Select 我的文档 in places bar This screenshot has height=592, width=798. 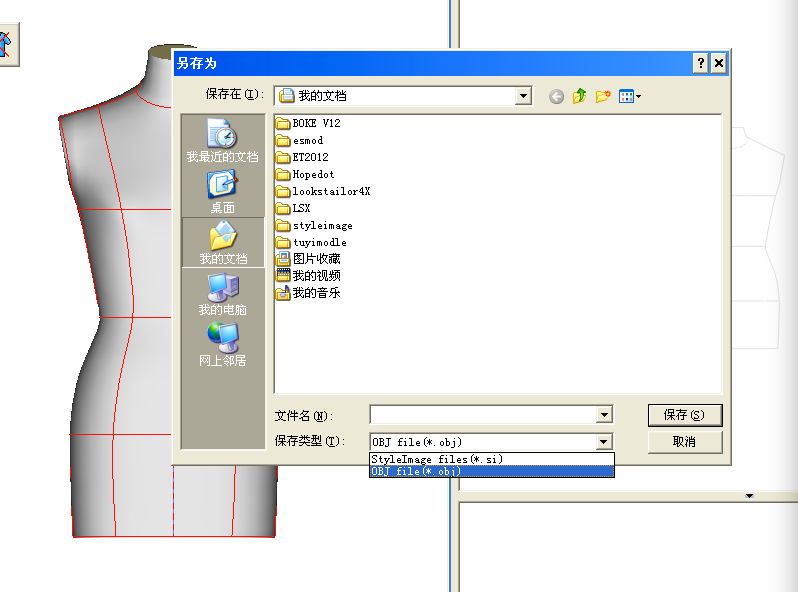click(x=223, y=242)
